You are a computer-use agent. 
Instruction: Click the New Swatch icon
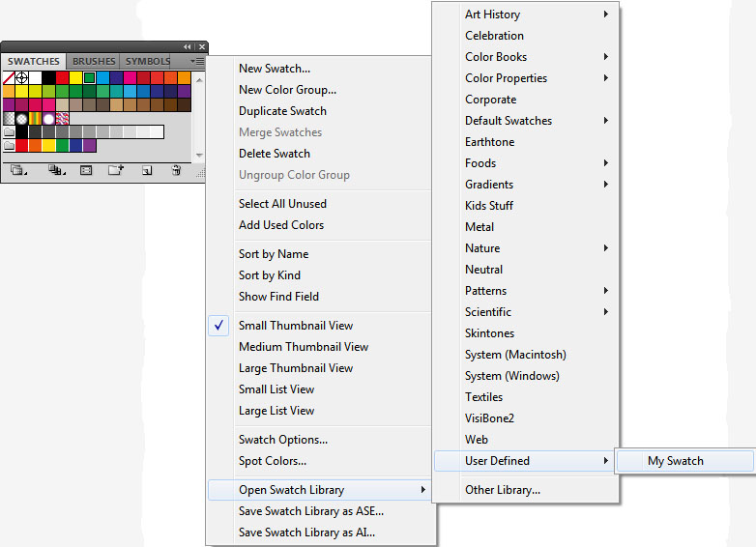[x=147, y=170]
